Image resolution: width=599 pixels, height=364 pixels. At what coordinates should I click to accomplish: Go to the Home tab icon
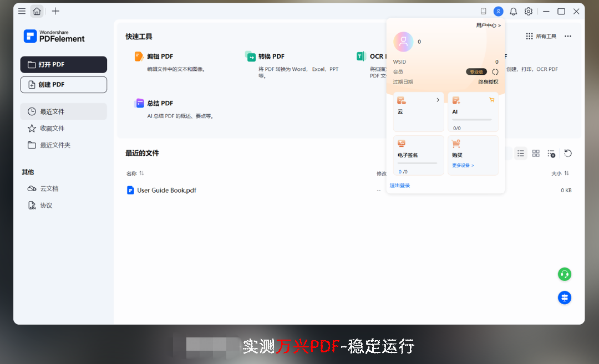click(x=37, y=11)
